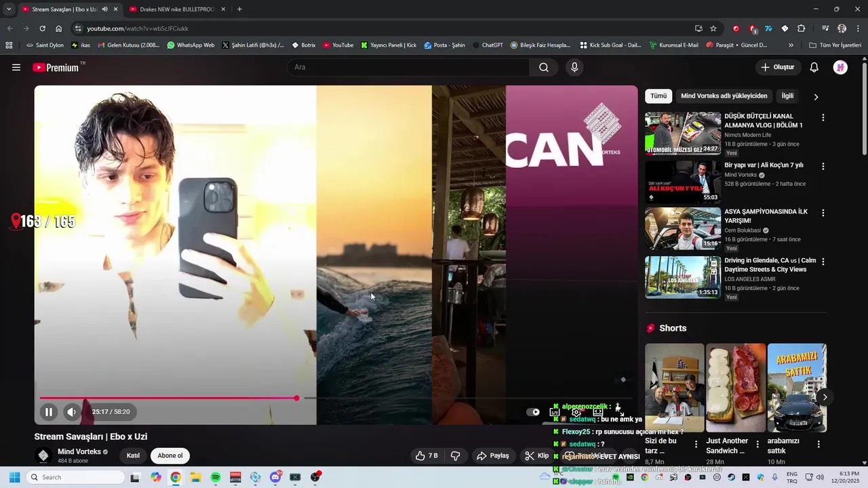The height and width of the screenshot is (488, 868).
Task: Open options for Sizi de bu tarz short
Action: (x=696, y=445)
